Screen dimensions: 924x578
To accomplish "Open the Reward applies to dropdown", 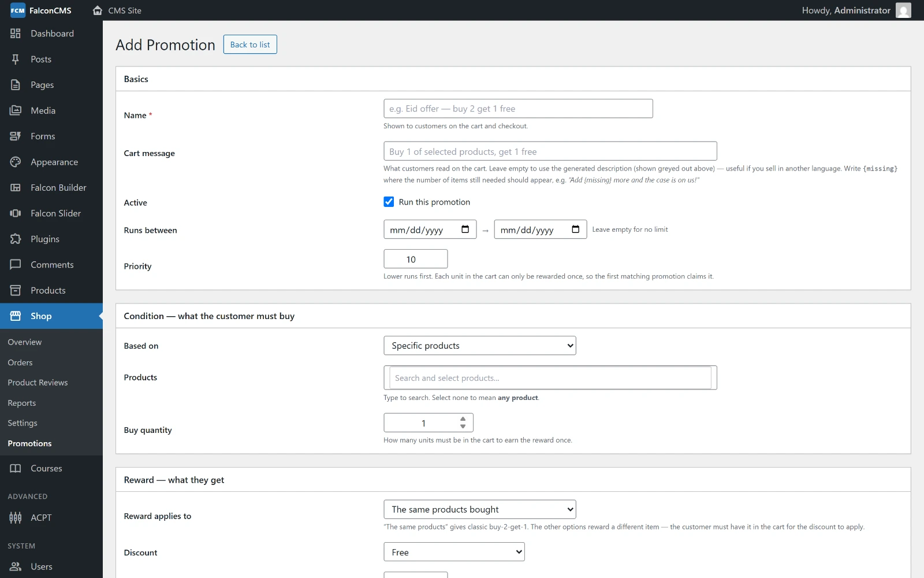I will coord(480,509).
